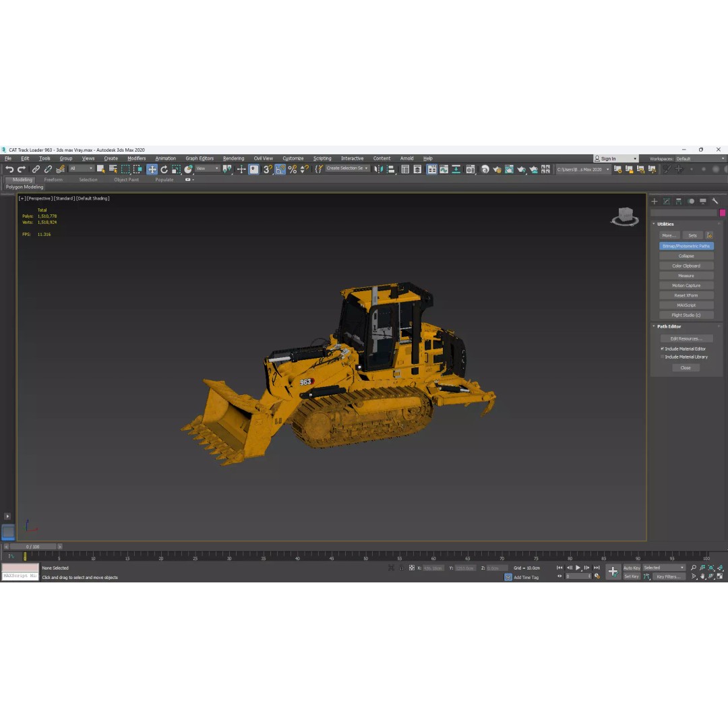Open the Rendering menu

click(233, 159)
